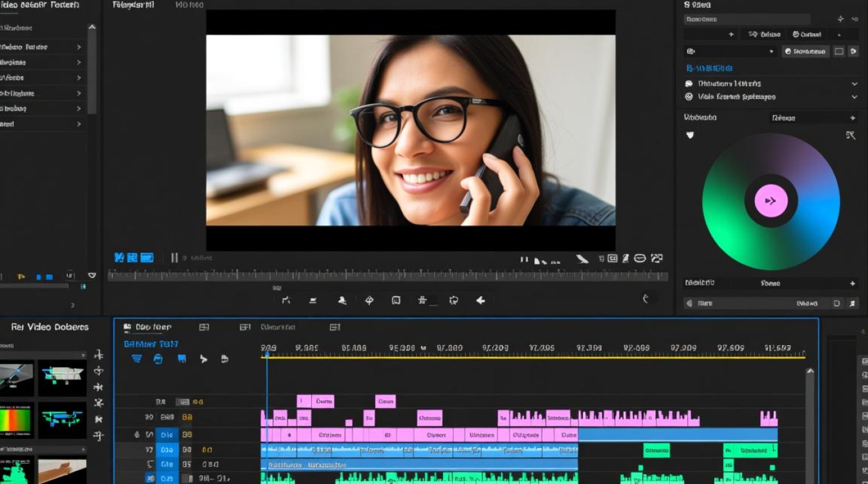The height and width of the screenshot is (484, 868).
Task: Click the pink play button inside the color wheel
Action: tap(770, 201)
